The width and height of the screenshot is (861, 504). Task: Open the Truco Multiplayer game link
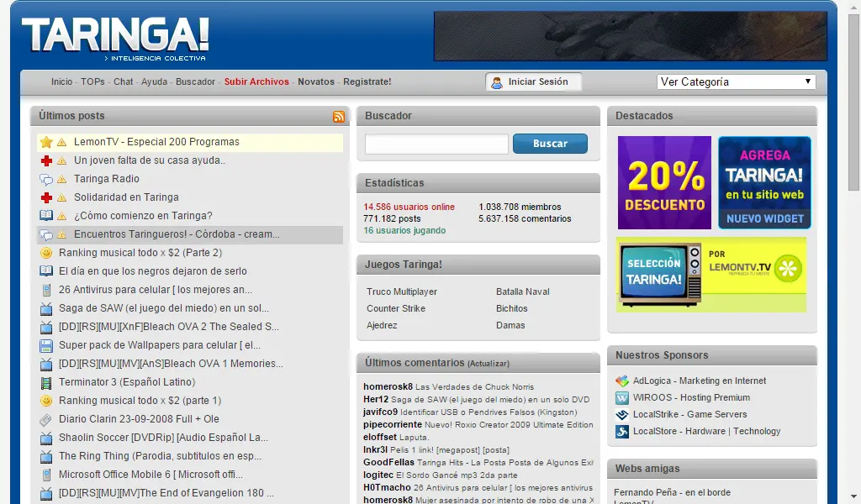pos(402,291)
